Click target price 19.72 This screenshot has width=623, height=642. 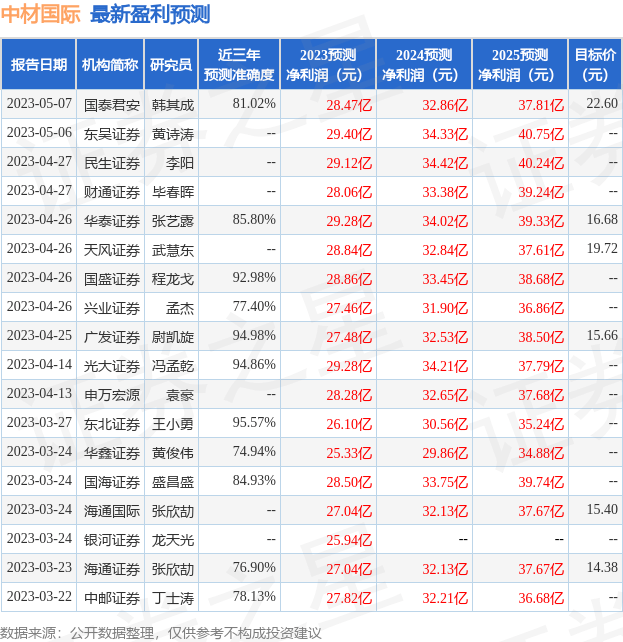(x=602, y=248)
